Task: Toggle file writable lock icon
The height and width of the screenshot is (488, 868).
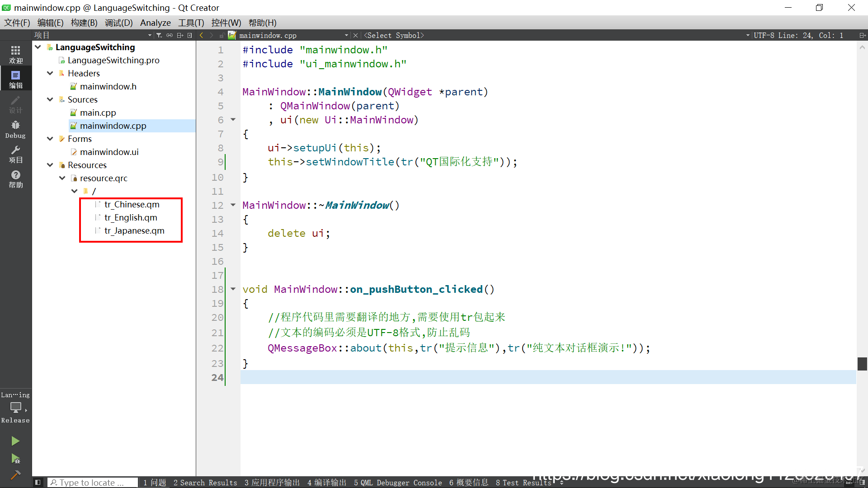Action: click(222, 35)
